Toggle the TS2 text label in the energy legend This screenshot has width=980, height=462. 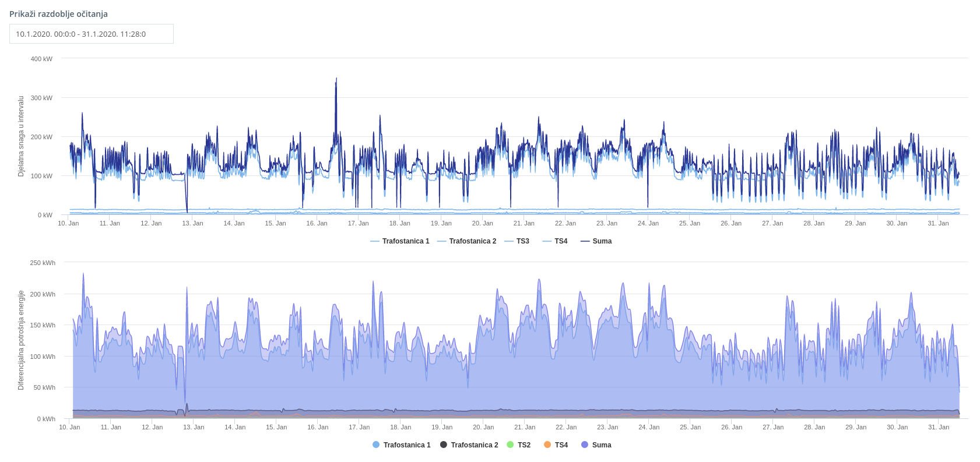(x=524, y=445)
